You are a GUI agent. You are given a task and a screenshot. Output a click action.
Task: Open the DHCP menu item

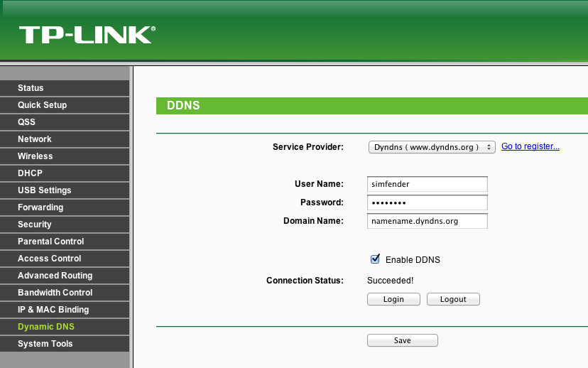(65, 173)
